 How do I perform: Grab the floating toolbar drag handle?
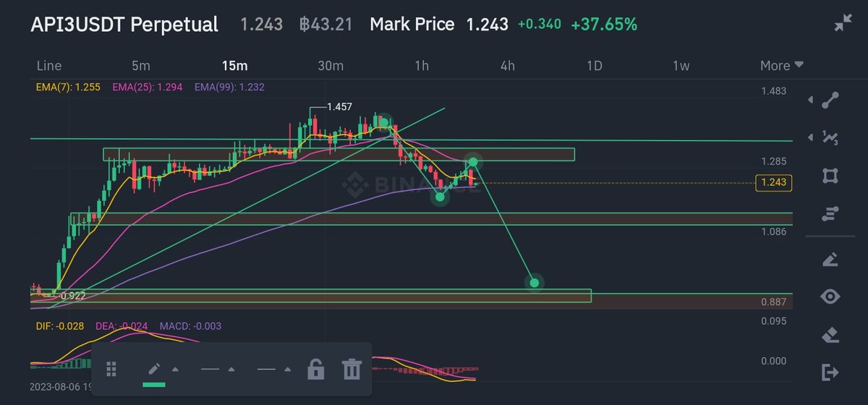pos(111,369)
